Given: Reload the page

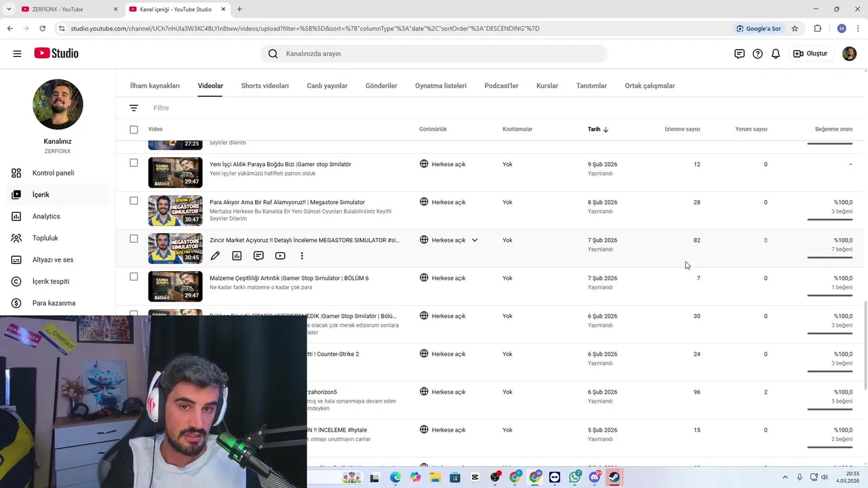Looking at the screenshot, I should click(42, 28).
